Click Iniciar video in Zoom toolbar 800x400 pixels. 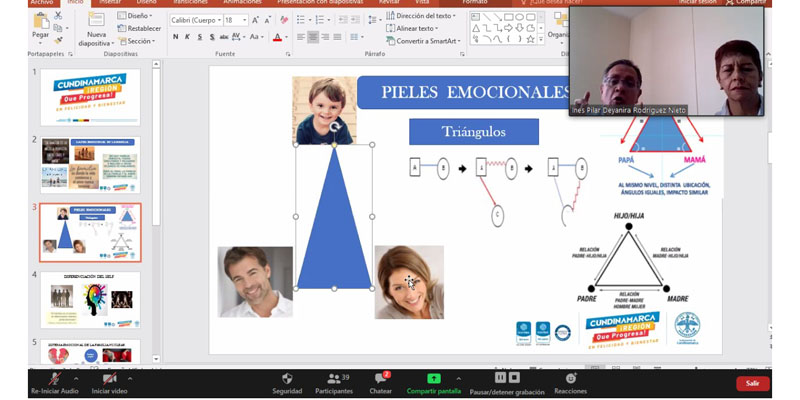point(108,383)
